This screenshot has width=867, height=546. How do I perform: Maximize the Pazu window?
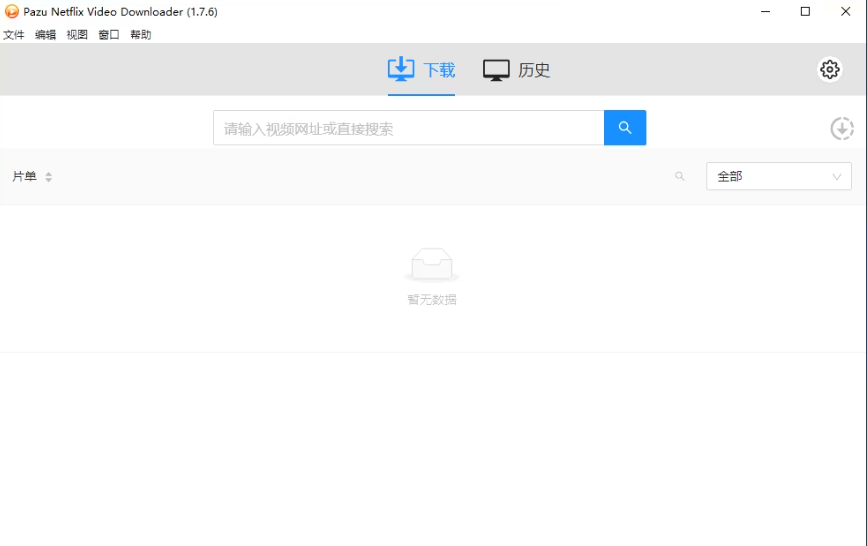pos(805,12)
